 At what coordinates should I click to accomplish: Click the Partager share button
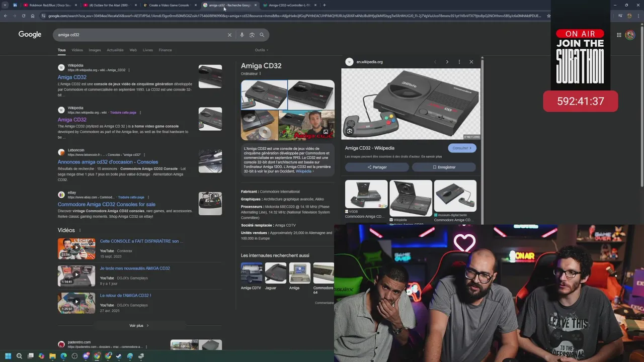pyautogui.click(x=377, y=167)
